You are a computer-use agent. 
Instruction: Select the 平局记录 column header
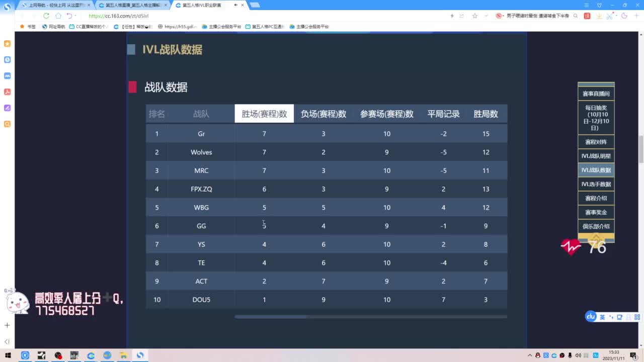(x=443, y=114)
